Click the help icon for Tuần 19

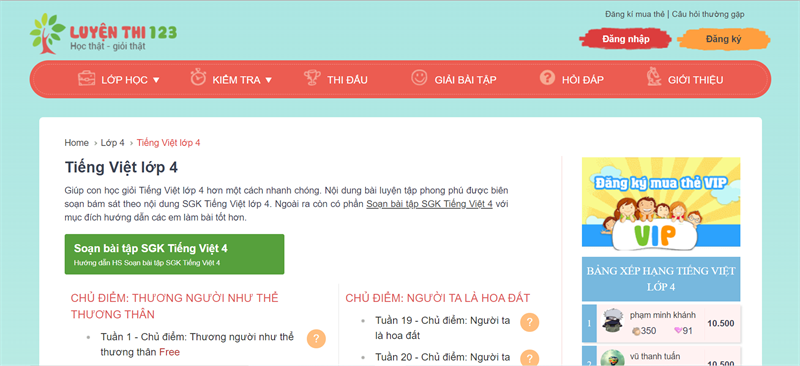(530, 322)
